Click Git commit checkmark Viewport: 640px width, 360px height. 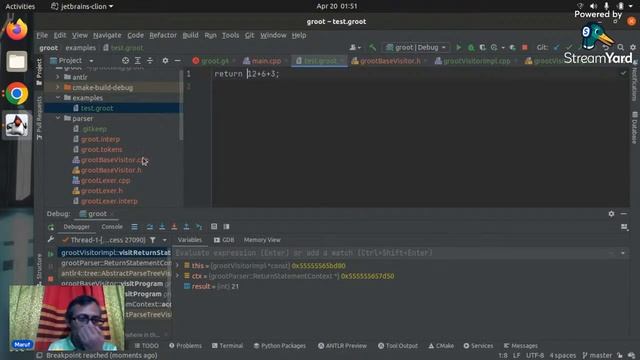coord(569,48)
